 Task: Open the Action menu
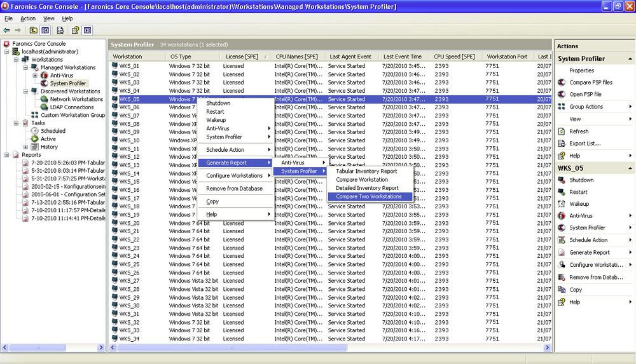pyautogui.click(x=28, y=18)
